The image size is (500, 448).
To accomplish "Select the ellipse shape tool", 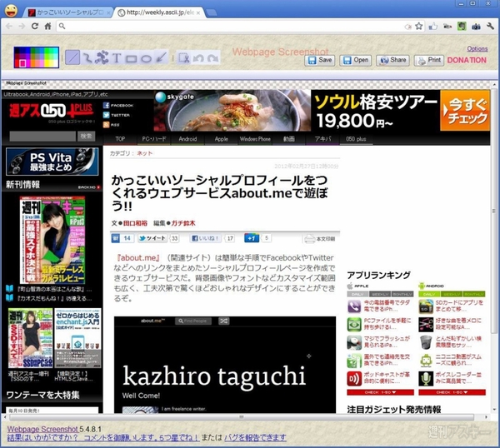I will (146, 58).
